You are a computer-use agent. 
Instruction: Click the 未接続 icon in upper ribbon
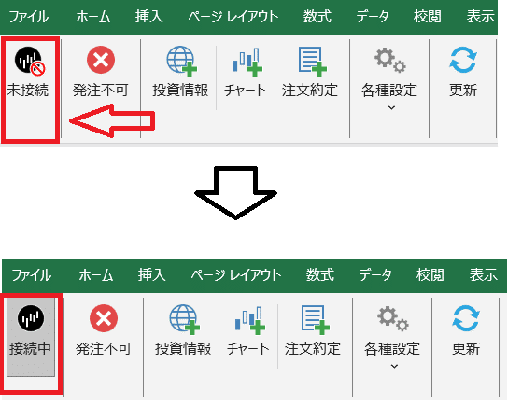pyautogui.click(x=29, y=61)
